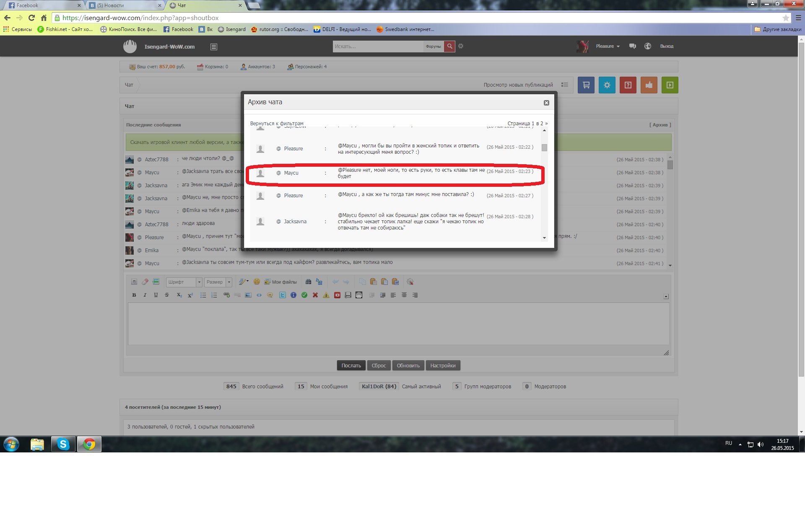Screen dimensions: 805x532
Task: Go to next archive page arrow »
Action: click(546, 124)
